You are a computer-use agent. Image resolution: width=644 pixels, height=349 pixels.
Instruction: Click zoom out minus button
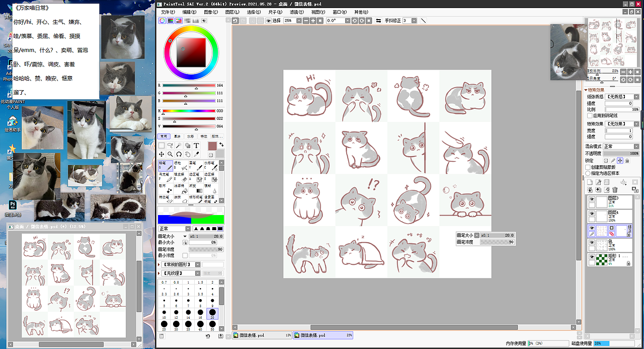pyautogui.click(x=306, y=21)
